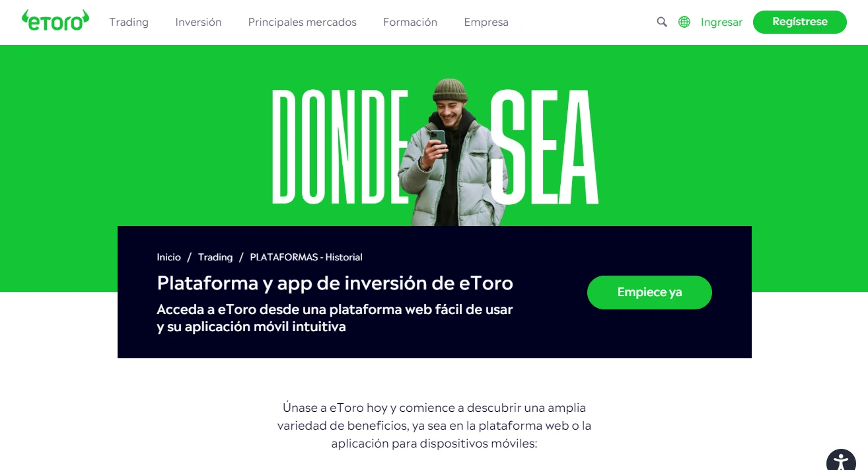Image resolution: width=868 pixels, height=470 pixels.
Task: Expand the Principales mercados menu
Action: [x=303, y=22]
